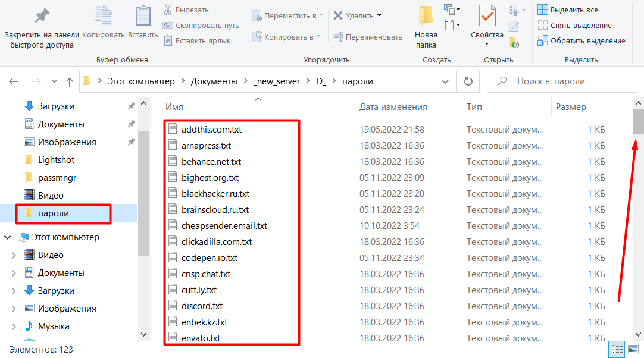Image resolution: width=644 pixels, height=358 pixels.
Task: Click Снять выделение
Action: [574, 26]
